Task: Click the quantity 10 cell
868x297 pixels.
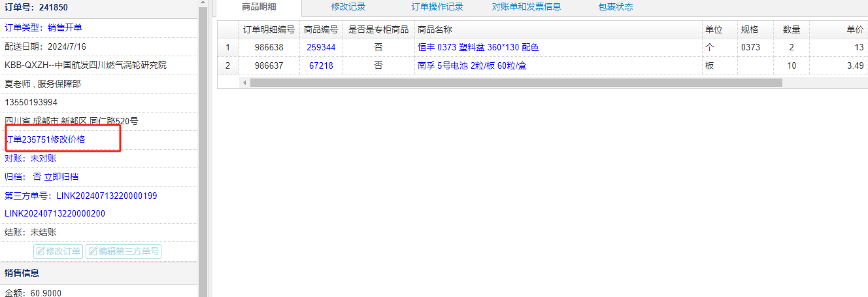Action: [792, 65]
